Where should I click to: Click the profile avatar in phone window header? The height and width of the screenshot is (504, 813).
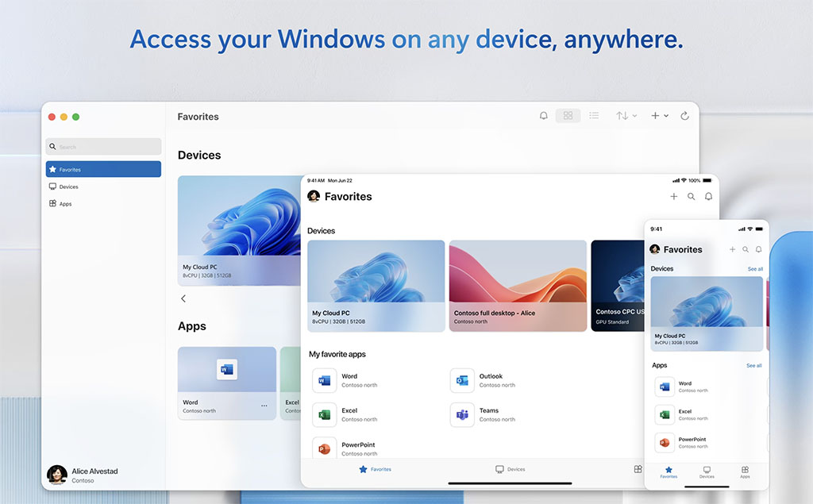click(x=655, y=249)
